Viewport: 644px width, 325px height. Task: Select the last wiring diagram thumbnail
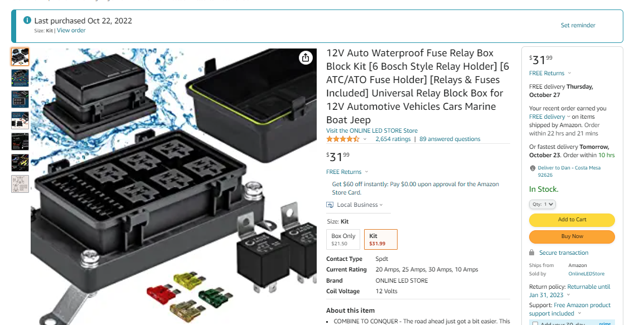pyautogui.click(x=20, y=184)
